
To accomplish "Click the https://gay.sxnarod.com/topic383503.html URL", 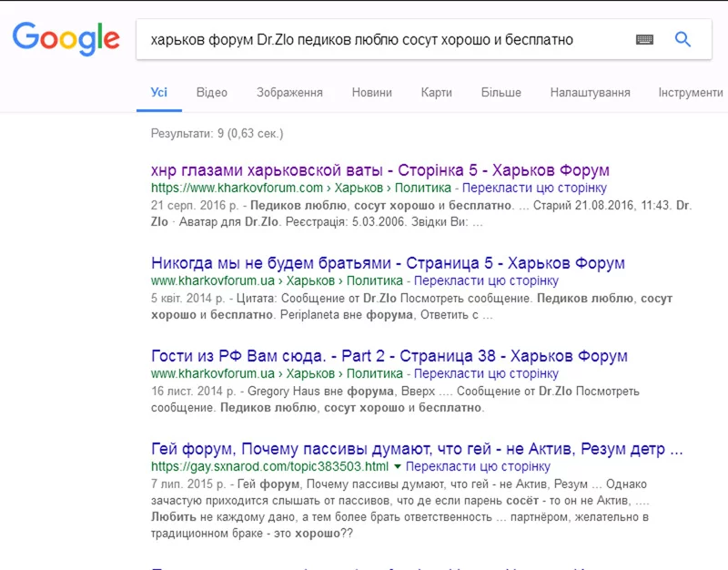I will tap(269, 466).
